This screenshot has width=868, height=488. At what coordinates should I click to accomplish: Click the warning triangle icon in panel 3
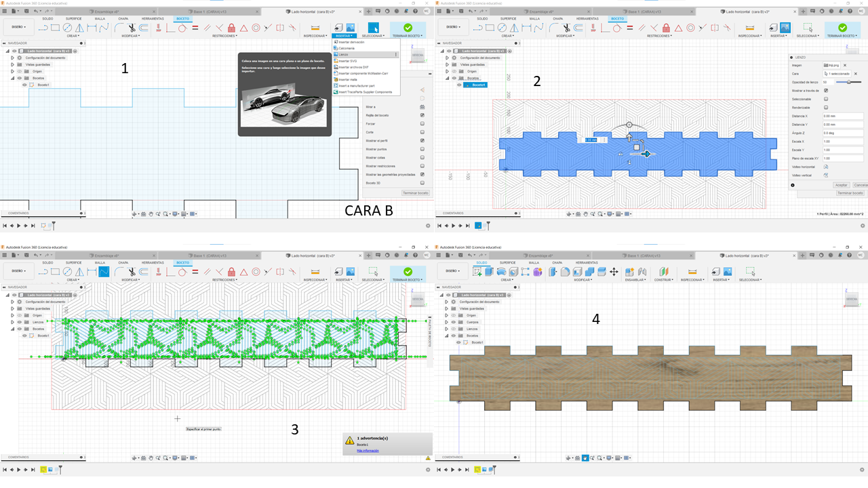coord(349,441)
